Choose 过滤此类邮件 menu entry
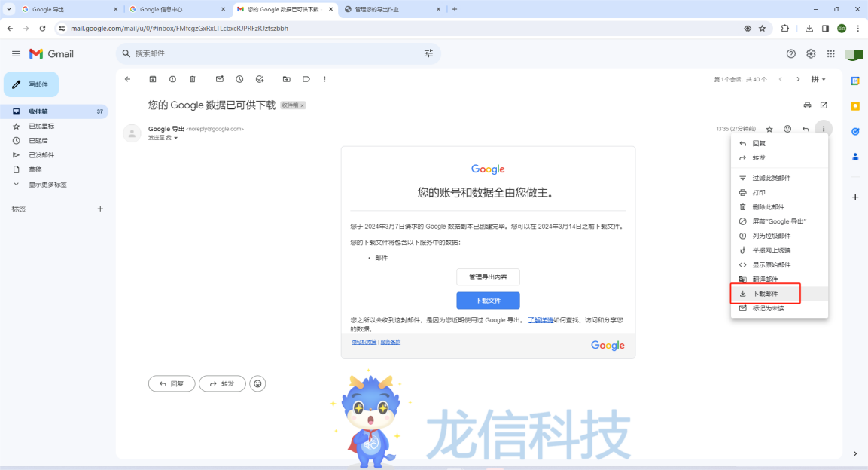The width and height of the screenshot is (868, 470). pyautogui.click(x=779, y=179)
